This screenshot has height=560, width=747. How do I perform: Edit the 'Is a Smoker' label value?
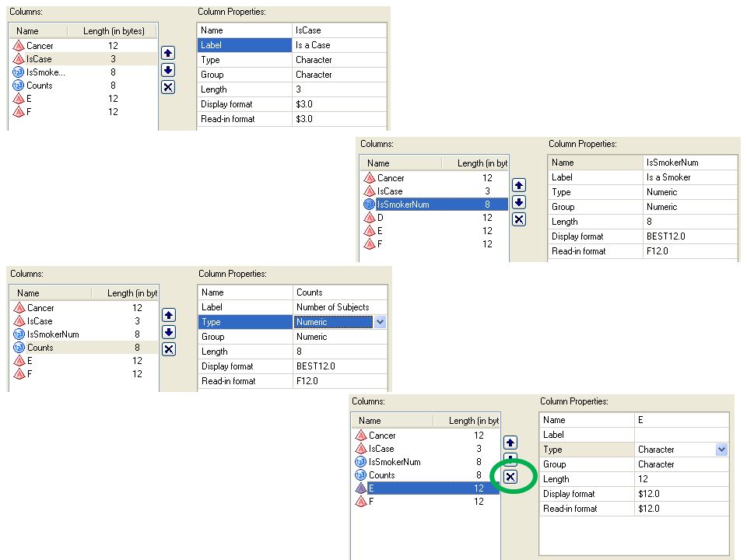690,177
